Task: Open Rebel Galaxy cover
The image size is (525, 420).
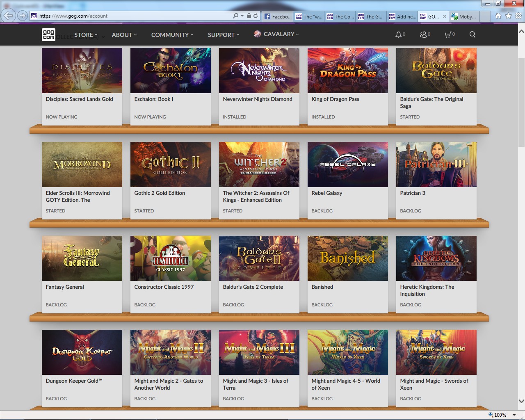Action: 348,164
